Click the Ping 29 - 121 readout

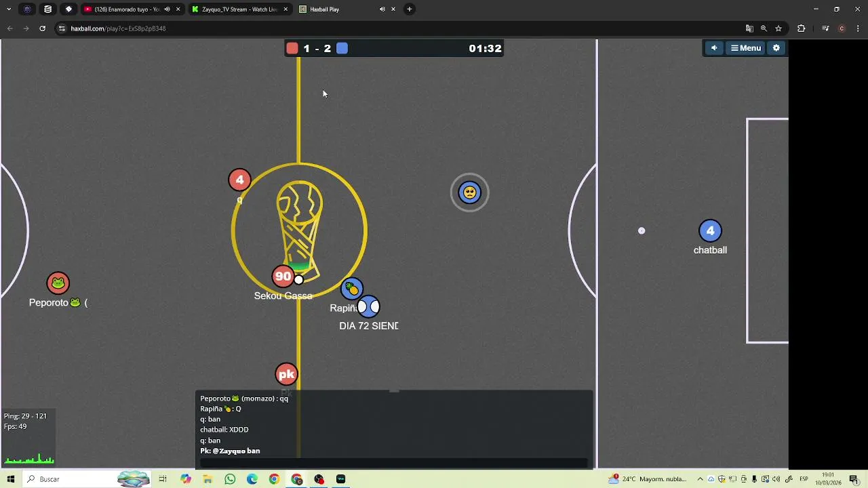click(x=25, y=416)
